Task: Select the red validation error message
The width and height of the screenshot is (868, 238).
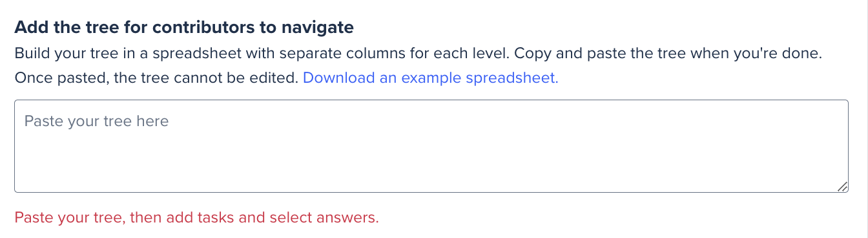Action: click(x=196, y=218)
